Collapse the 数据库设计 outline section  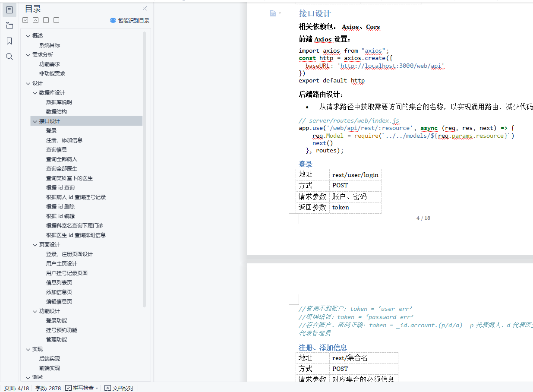(x=35, y=93)
